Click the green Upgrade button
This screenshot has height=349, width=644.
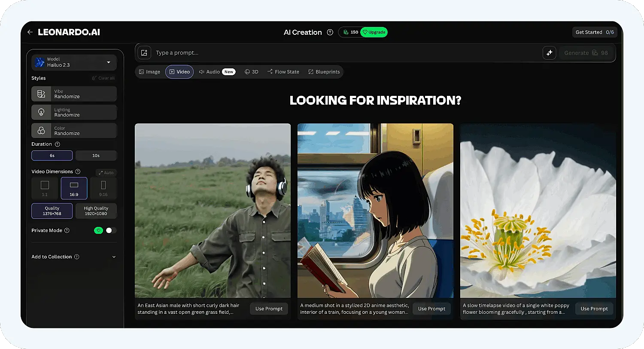(374, 32)
